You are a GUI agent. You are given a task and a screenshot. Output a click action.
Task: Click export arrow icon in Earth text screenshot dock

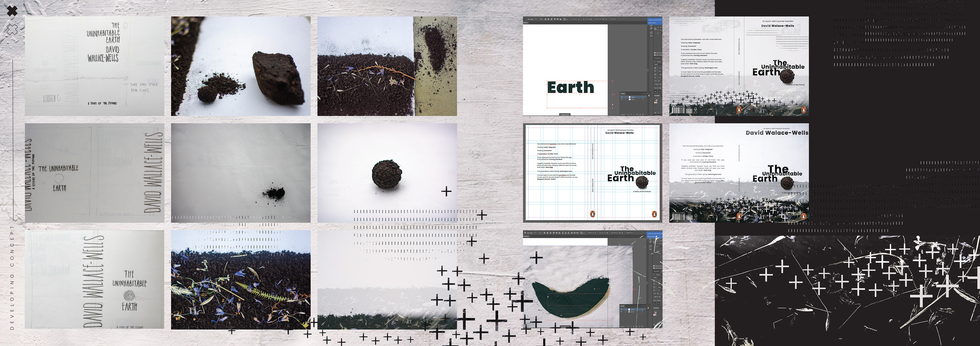tap(651, 33)
